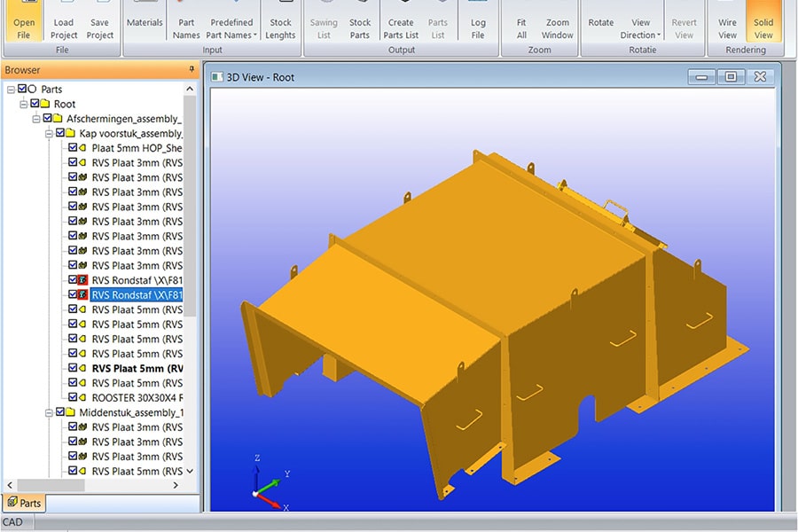Viewport: 798px width, 532px height.
Task: Click the part icon of bold RVS Plaat 5mm
Action: click(x=83, y=368)
